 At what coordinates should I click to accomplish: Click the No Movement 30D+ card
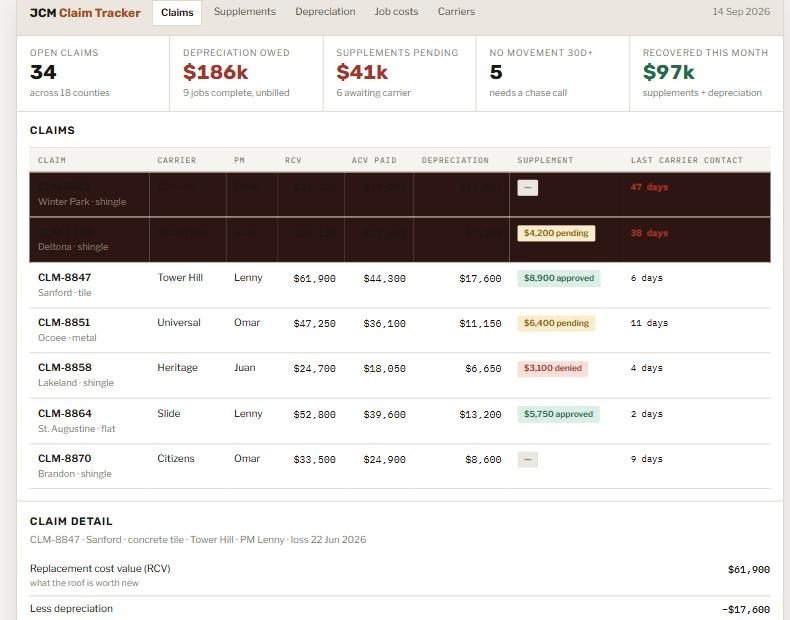pos(553,73)
